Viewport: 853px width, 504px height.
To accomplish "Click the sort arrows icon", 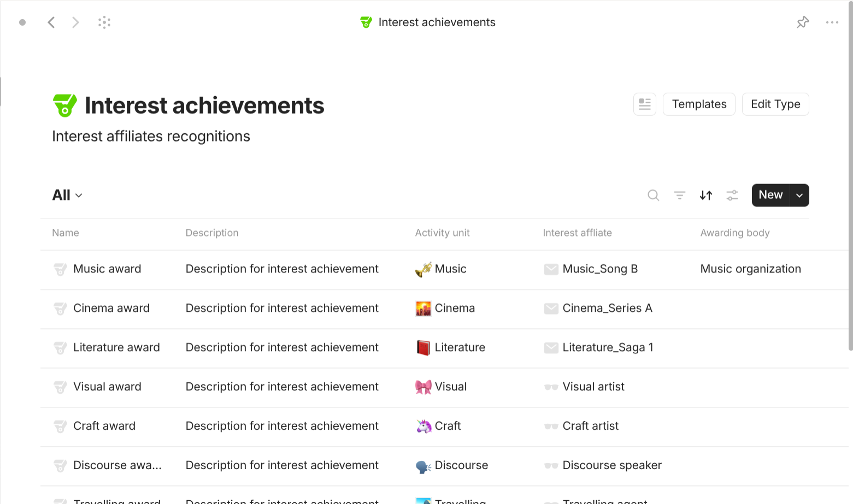I will click(705, 195).
